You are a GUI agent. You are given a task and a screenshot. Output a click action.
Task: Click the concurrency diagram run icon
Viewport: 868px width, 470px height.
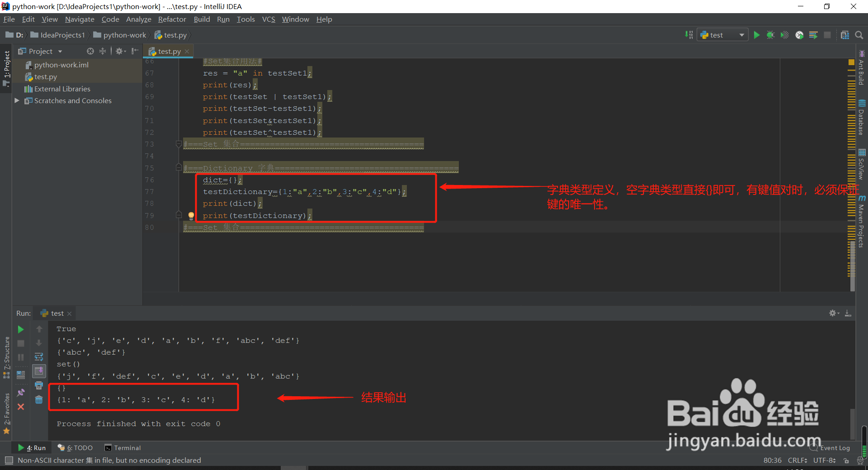(813, 35)
